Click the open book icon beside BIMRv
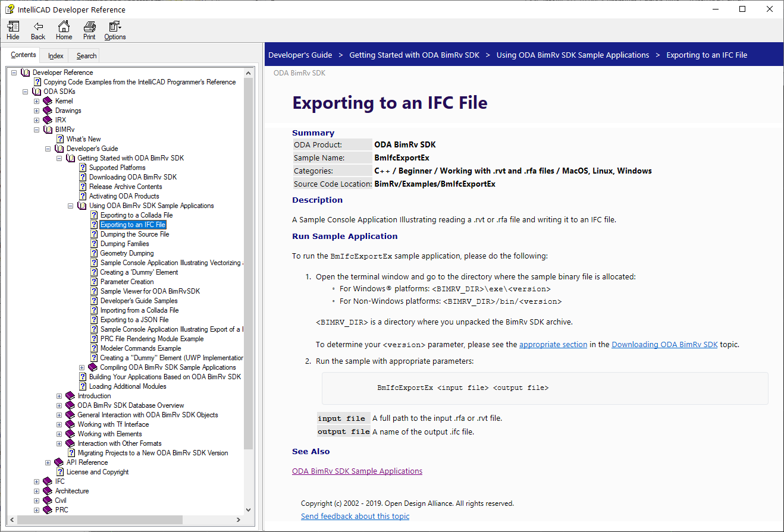 pos(48,130)
